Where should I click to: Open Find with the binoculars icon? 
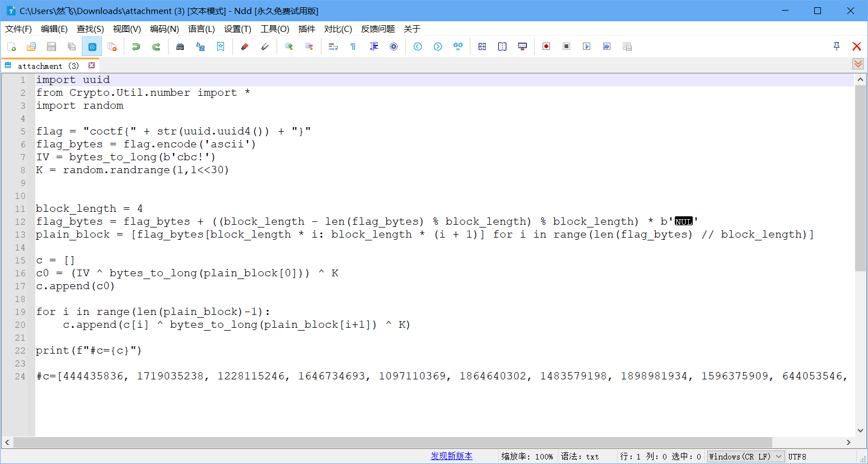tap(180, 47)
